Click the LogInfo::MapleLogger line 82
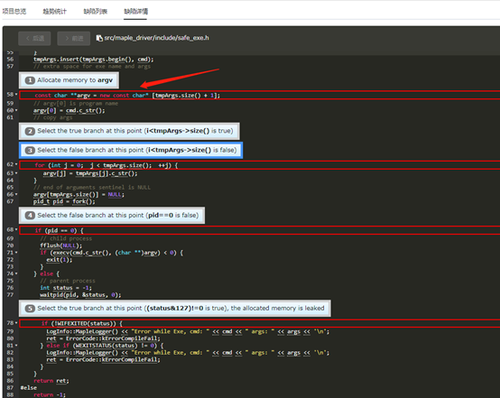Screen dimensions: 500x398 (188, 353)
